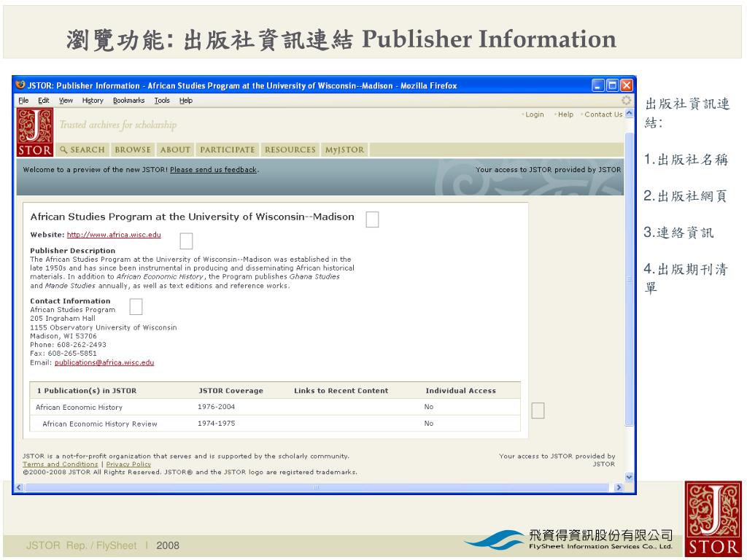Image resolution: width=747 pixels, height=560 pixels.
Task: Click the Firefox loading throbber icon
Action: [626, 101]
